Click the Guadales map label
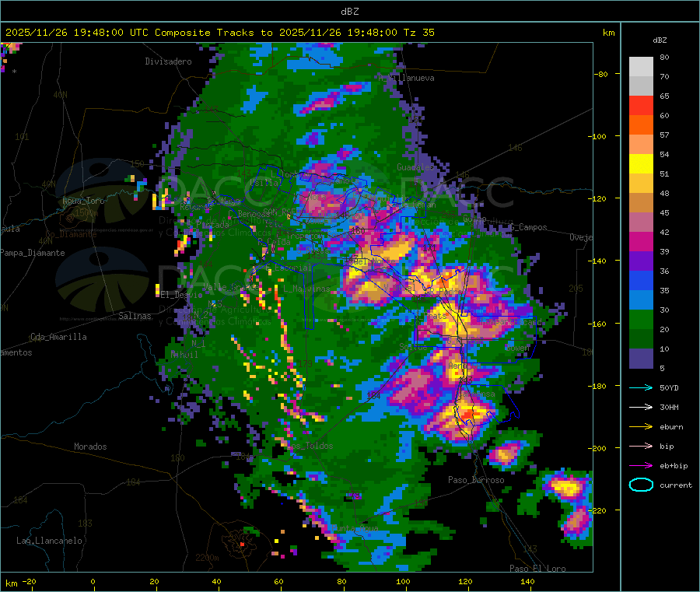 (415, 167)
